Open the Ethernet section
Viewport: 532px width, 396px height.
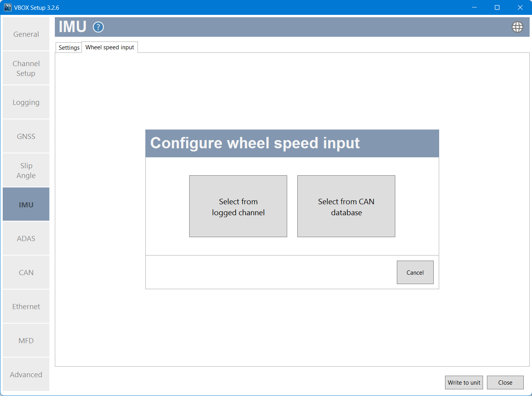coord(26,306)
